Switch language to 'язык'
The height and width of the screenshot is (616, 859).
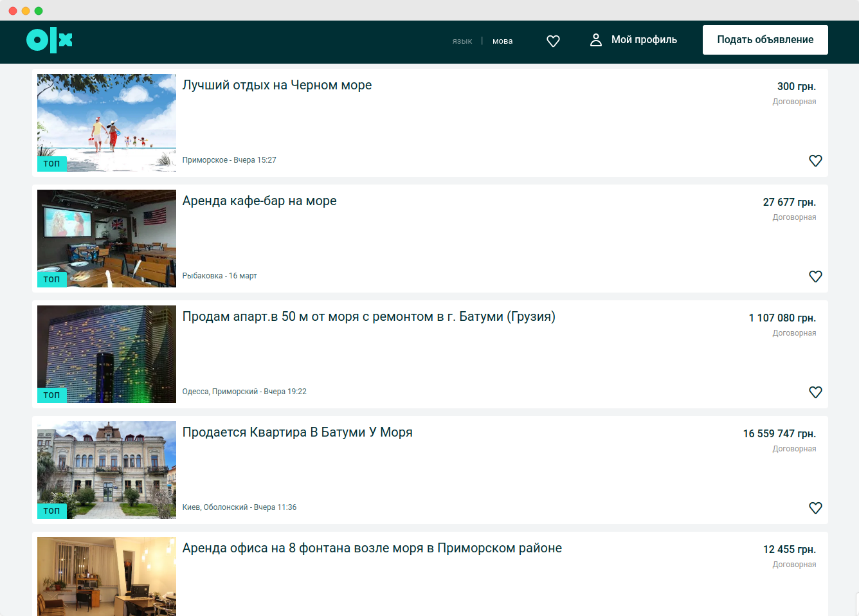point(462,41)
